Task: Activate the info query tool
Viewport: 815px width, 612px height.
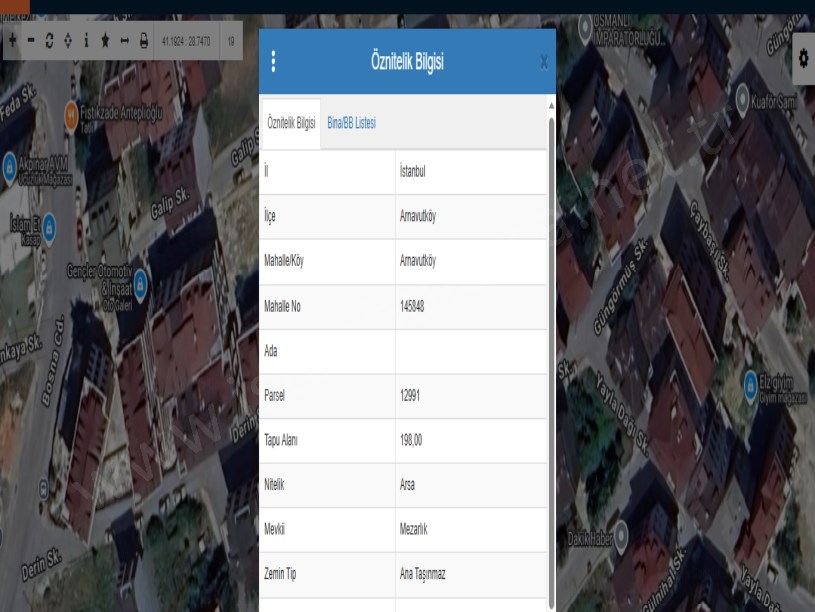Action: pos(86,41)
